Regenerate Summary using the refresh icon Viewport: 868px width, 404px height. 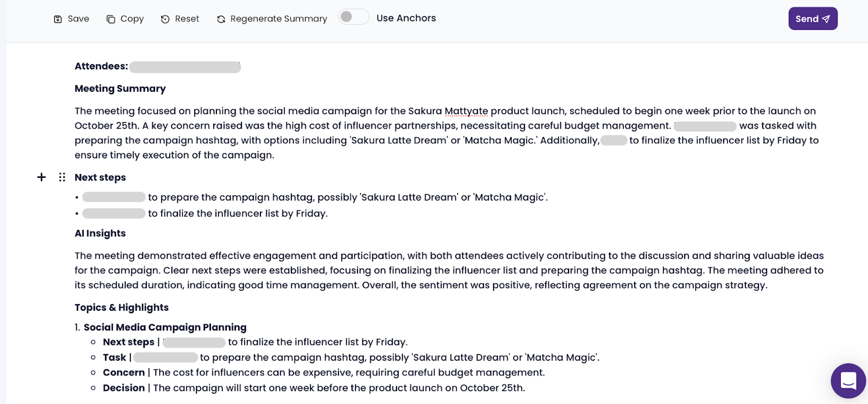click(x=221, y=19)
